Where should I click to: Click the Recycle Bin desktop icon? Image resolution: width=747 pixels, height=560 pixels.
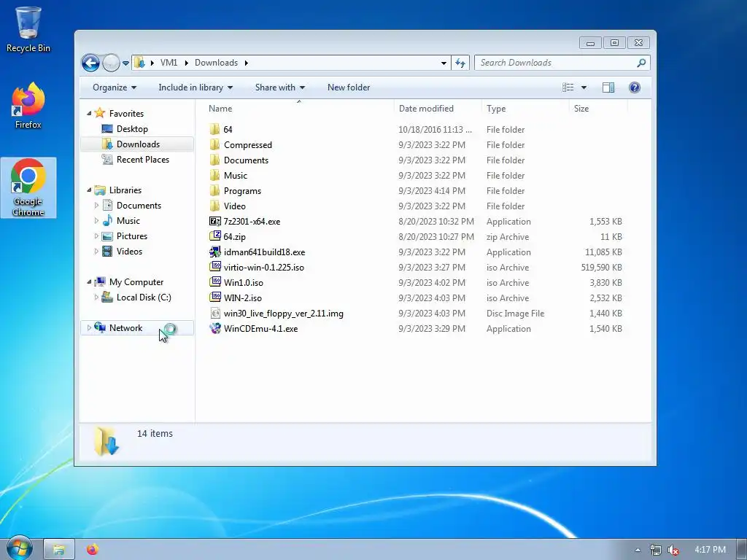tap(28, 29)
